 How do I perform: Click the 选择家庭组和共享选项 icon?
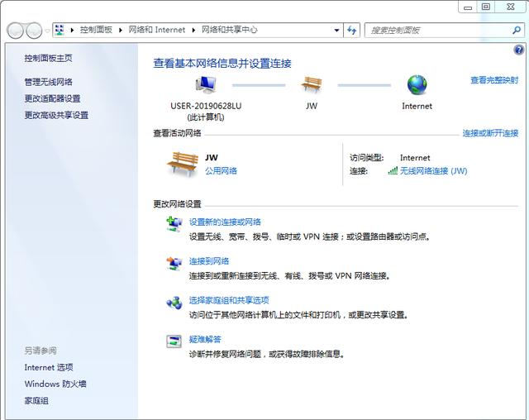(174, 303)
